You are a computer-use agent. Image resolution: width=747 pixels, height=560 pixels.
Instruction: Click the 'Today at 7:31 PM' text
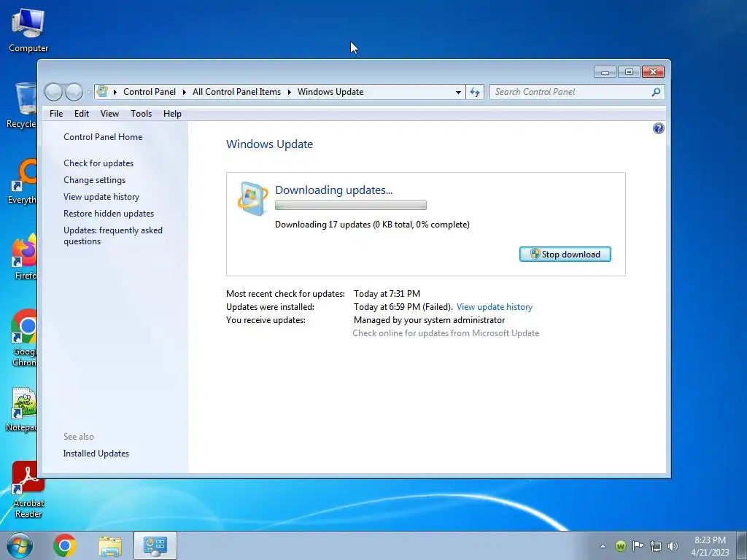[387, 294]
